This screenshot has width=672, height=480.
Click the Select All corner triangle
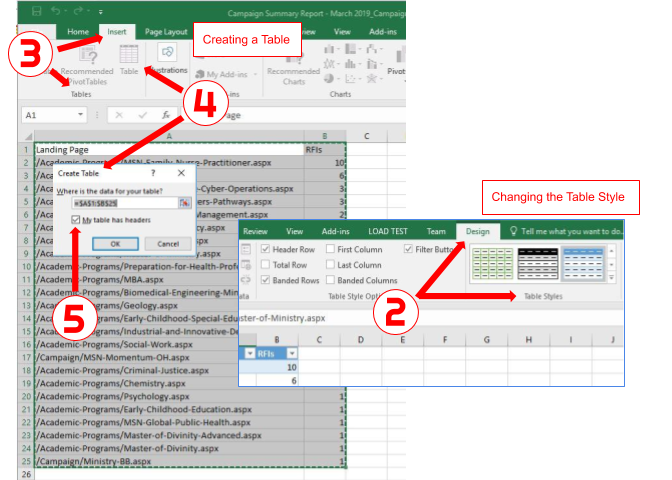28,136
